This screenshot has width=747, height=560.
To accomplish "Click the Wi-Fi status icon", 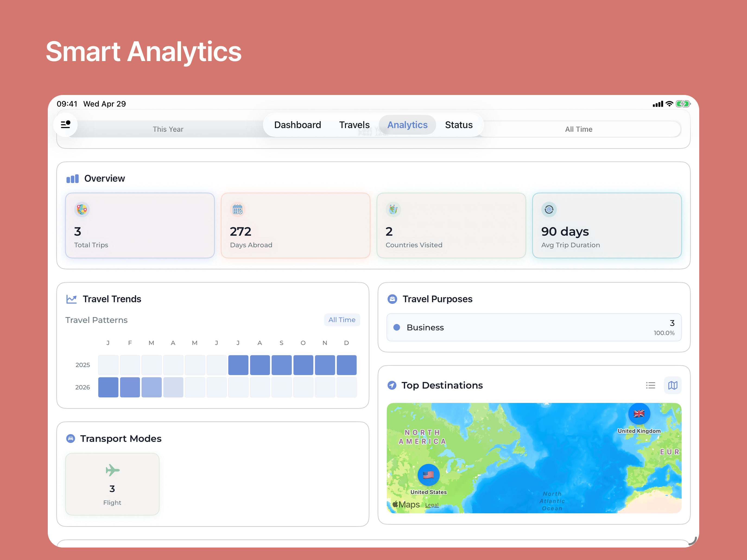I will [669, 104].
